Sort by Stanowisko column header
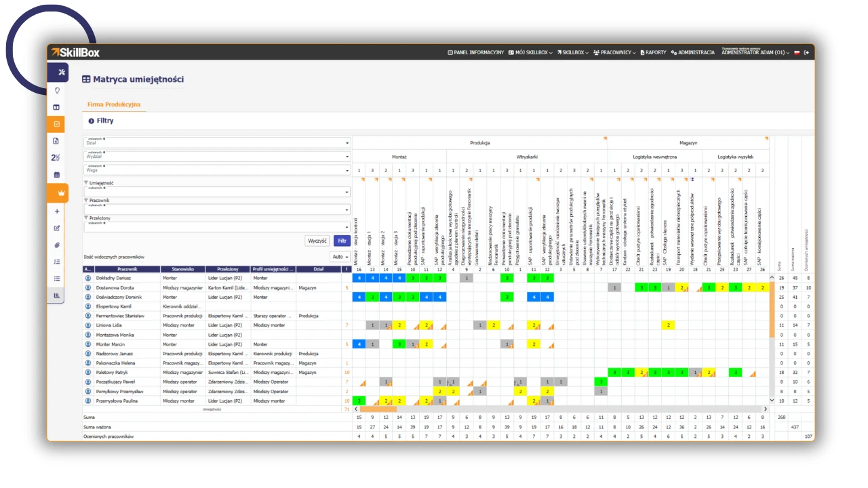868x488 pixels. (x=183, y=269)
